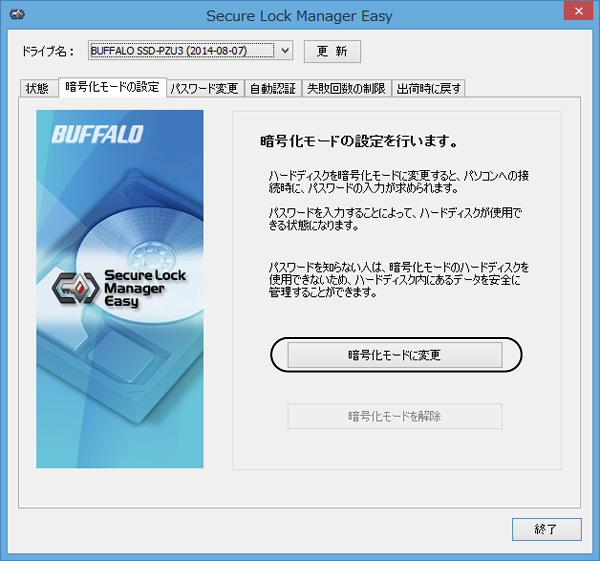The image size is (600, 561).
Task: Click the 更新 refresh button
Action: 332,51
